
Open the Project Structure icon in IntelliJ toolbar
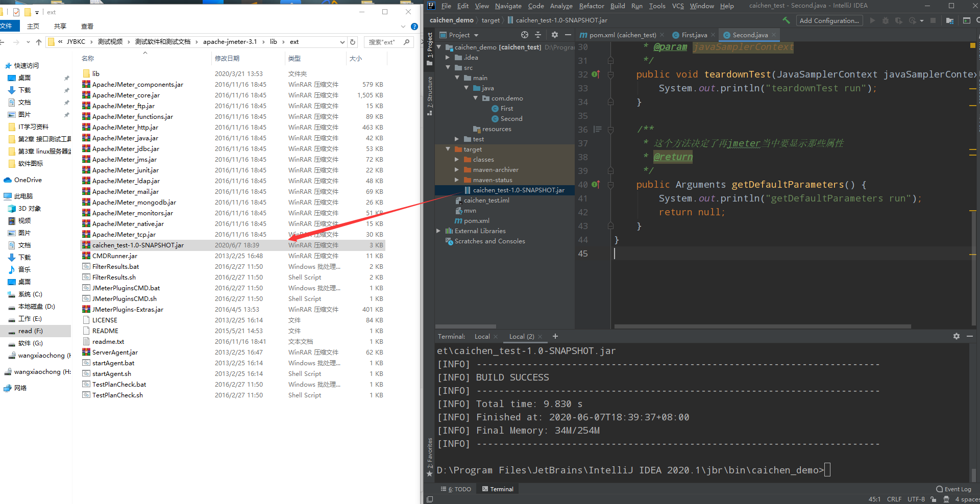coord(950,20)
